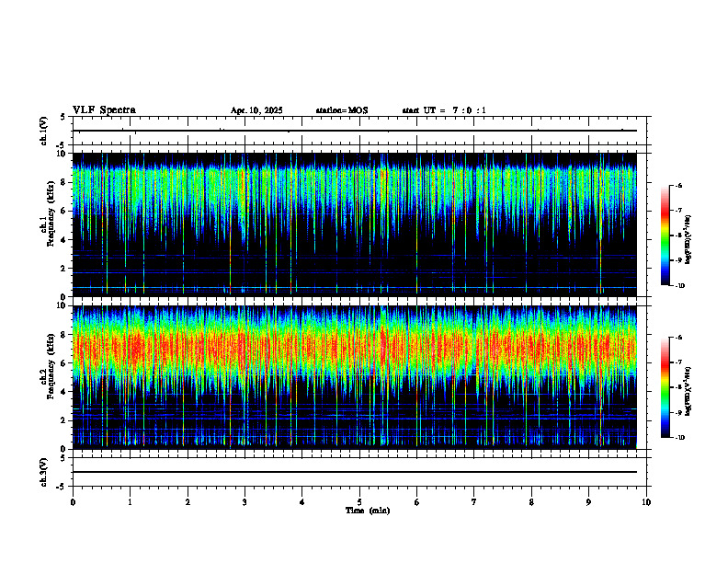The image size is (728, 563).
Task: Click the ch.1 PSD color scale bar
Action: pyautogui.click(x=665, y=236)
